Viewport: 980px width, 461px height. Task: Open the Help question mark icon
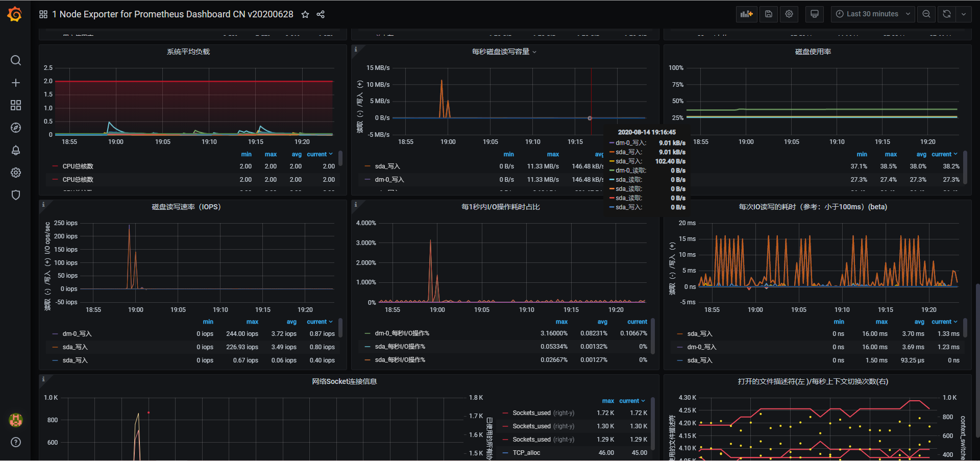point(16,442)
